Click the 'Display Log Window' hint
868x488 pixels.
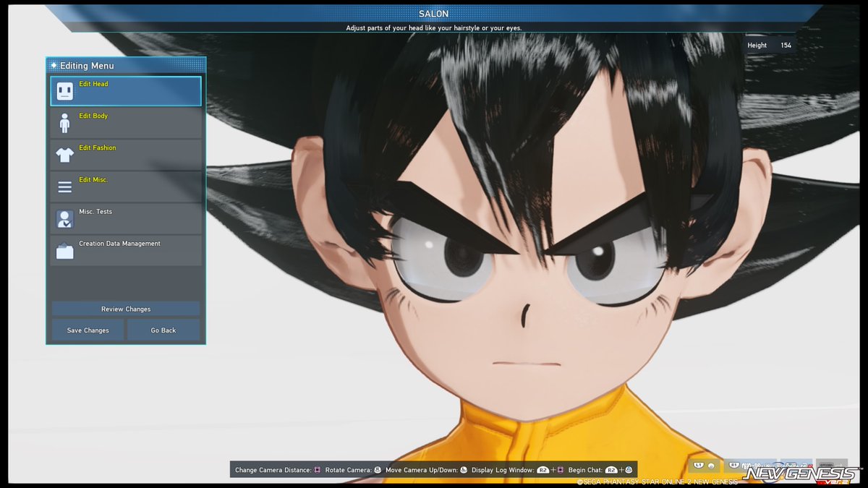tap(518, 470)
